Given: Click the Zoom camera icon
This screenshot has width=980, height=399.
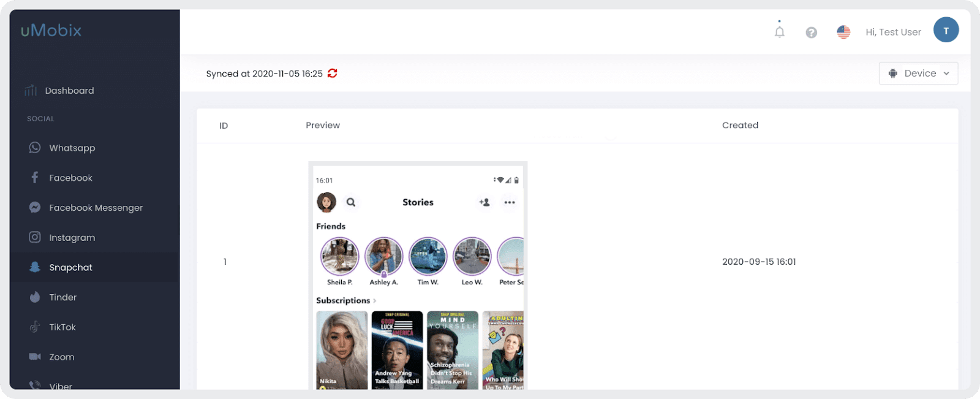Looking at the screenshot, I should tap(35, 357).
